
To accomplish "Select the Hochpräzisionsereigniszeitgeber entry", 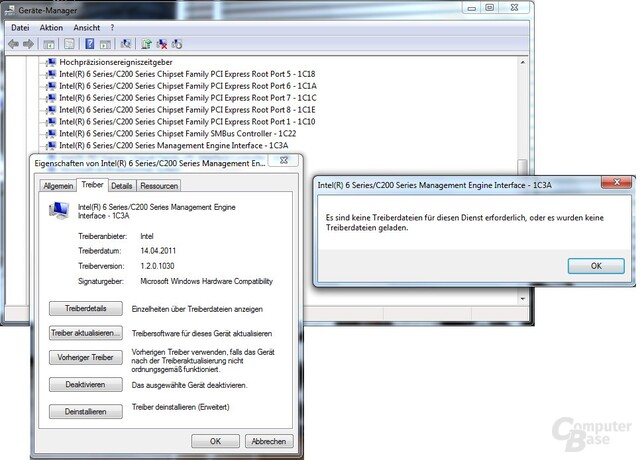I will [116, 62].
